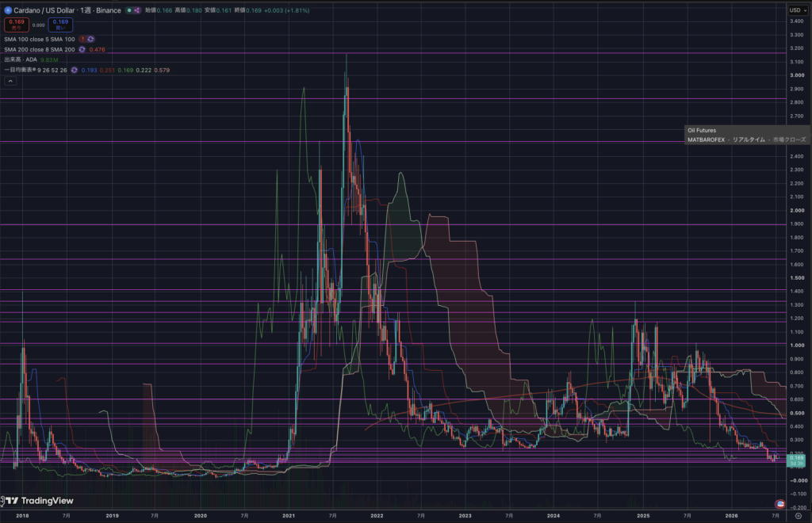This screenshot has height=523, width=812.
Task: Click the 2018 label on time axis
Action: (x=22, y=516)
